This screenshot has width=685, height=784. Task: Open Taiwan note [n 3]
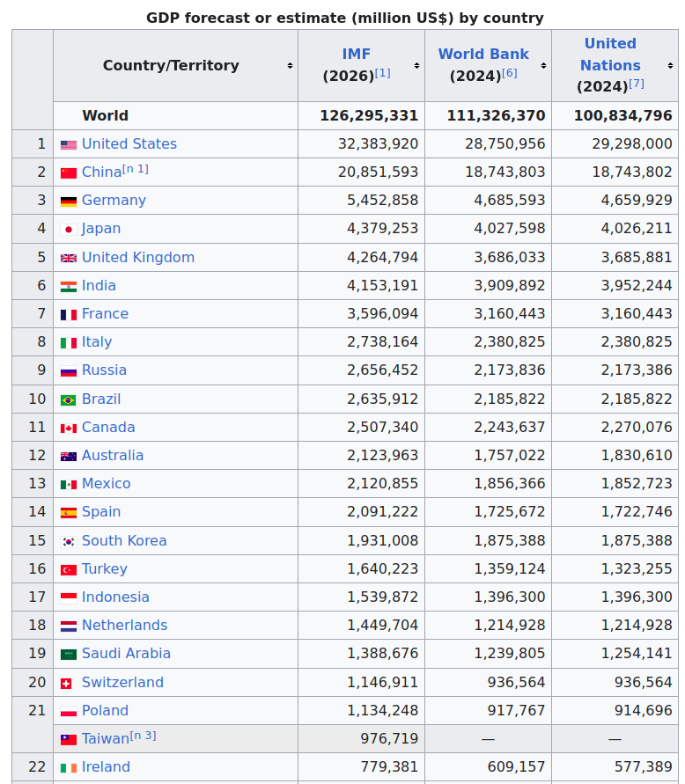click(x=144, y=736)
